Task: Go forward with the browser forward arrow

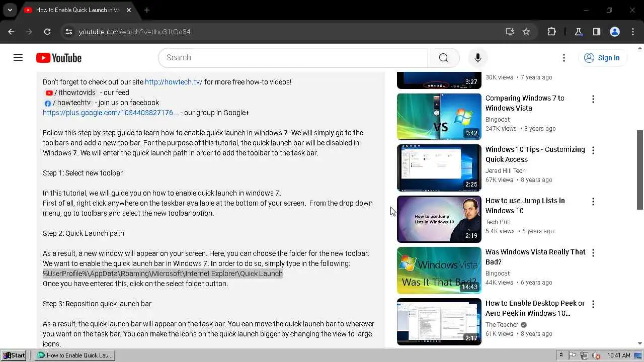Action: click(29, 32)
